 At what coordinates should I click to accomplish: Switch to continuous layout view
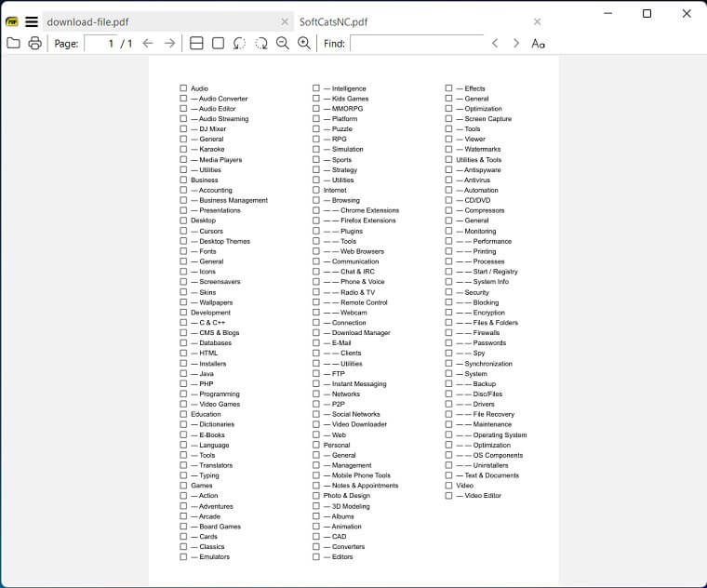coord(196,44)
